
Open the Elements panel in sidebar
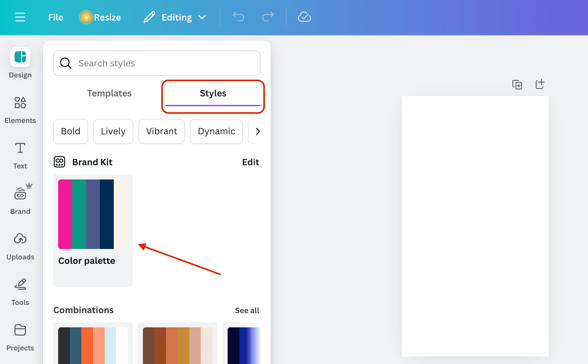tap(20, 110)
